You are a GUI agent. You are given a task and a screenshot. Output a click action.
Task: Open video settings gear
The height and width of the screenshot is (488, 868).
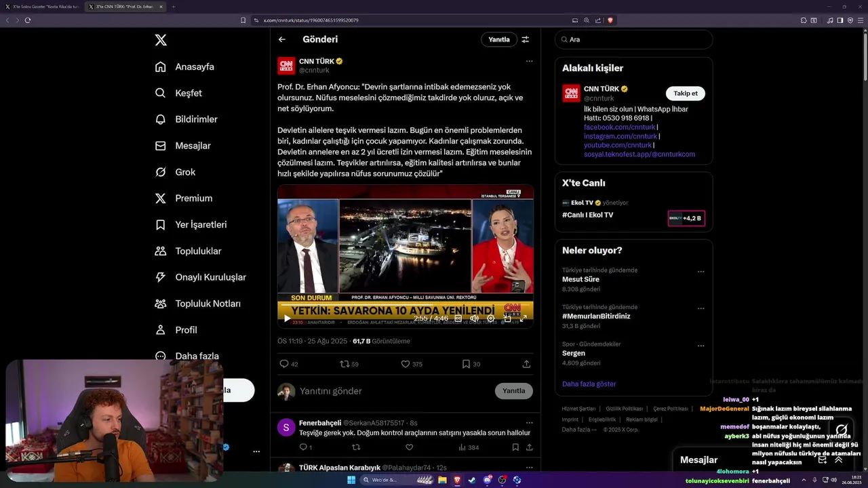coord(491,318)
